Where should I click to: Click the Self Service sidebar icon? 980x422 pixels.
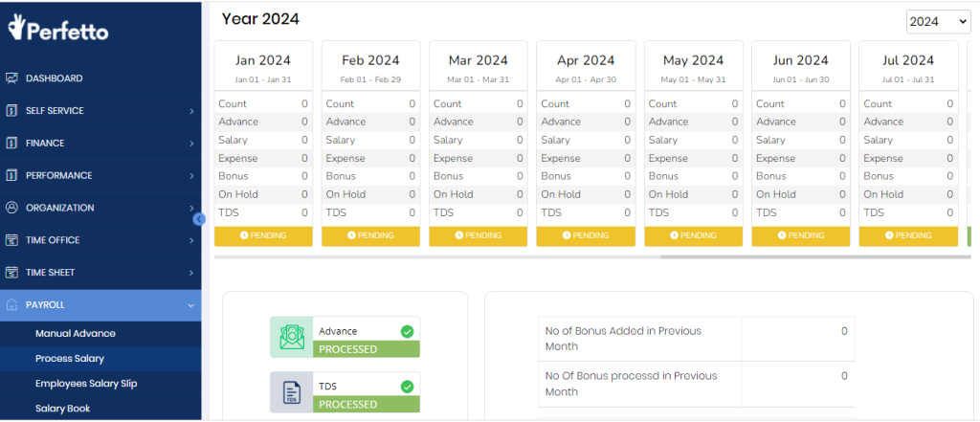click(x=11, y=111)
